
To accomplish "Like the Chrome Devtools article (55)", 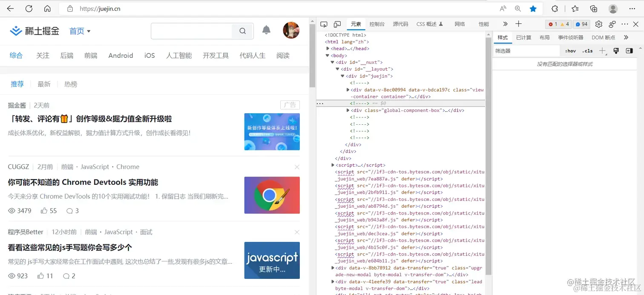I will [x=49, y=211].
